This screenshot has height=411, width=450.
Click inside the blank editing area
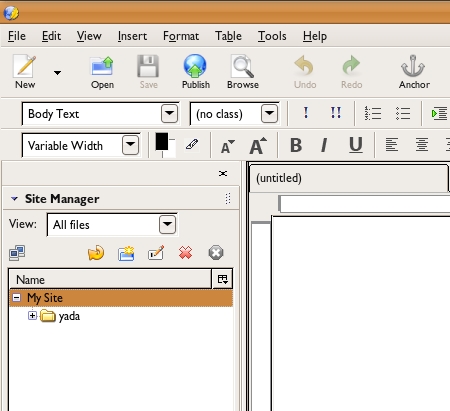361,313
